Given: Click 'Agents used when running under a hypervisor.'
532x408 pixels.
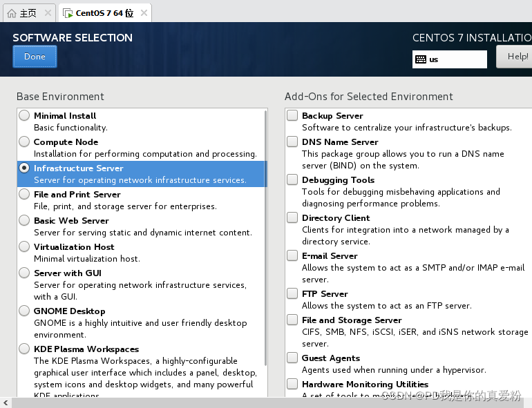Looking at the screenshot, I should 394,369.
